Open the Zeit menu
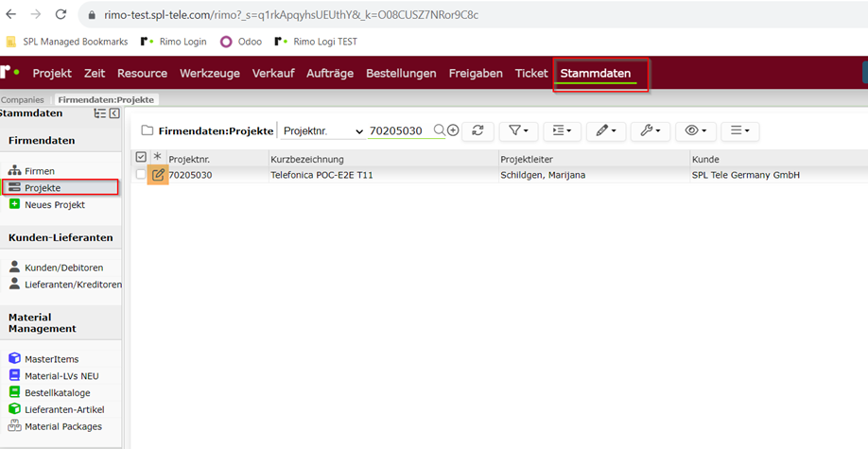This screenshot has width=868, height=449. pyautogui.click(x=95, y=73)
